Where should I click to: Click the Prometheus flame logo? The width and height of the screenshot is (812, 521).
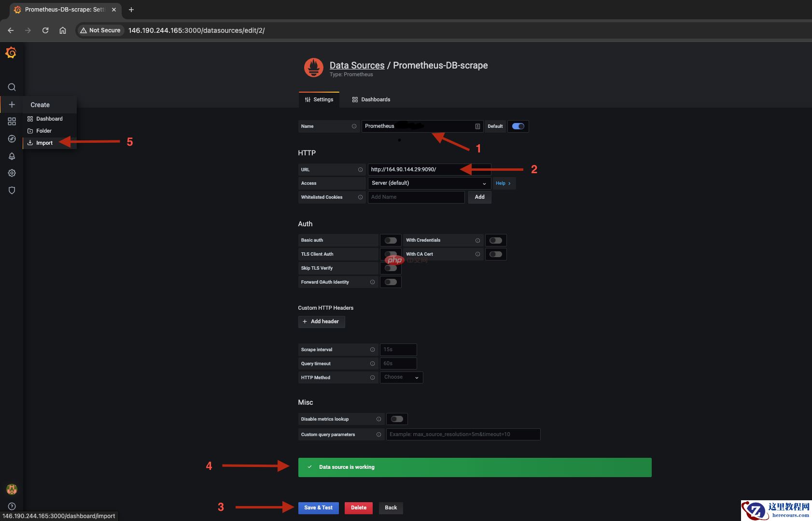pyautogui.click(x=314, y=68)
